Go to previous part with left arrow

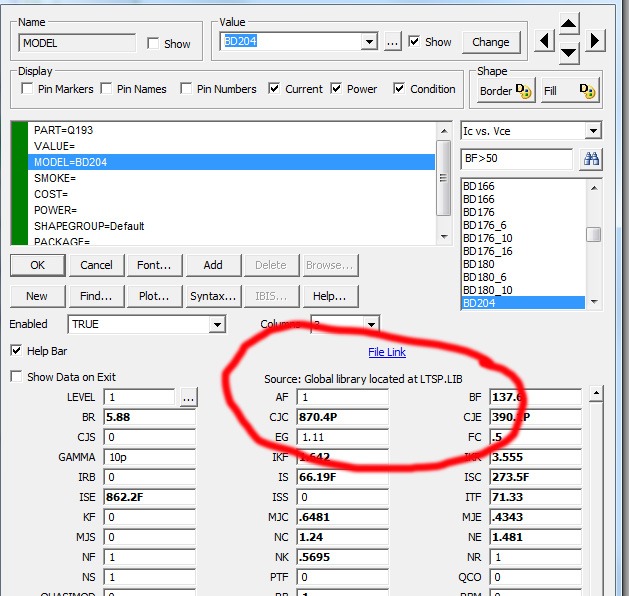544,41
